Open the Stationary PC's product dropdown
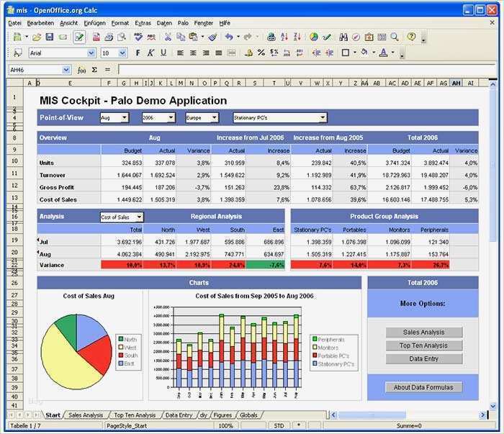 [323, 117]
